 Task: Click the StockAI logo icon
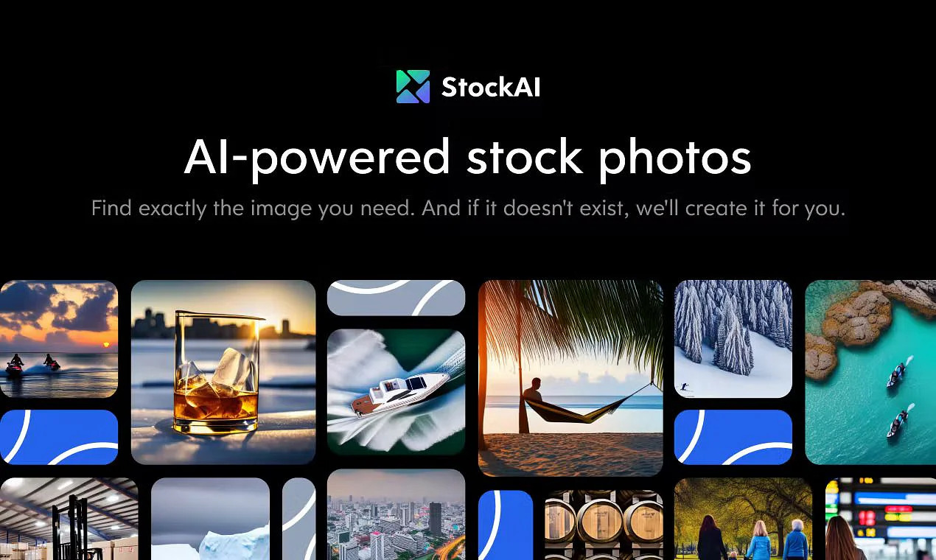[x=413, y=87]
